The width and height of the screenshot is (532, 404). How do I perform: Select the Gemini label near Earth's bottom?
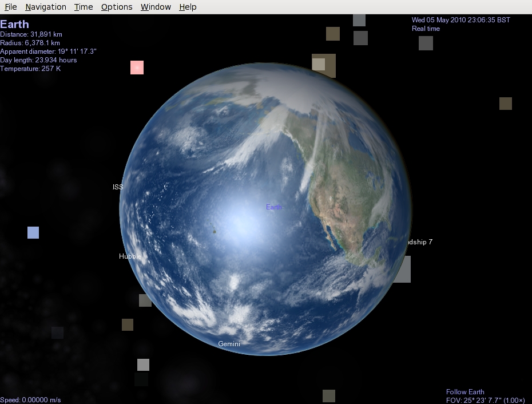(x=229, y=344)
